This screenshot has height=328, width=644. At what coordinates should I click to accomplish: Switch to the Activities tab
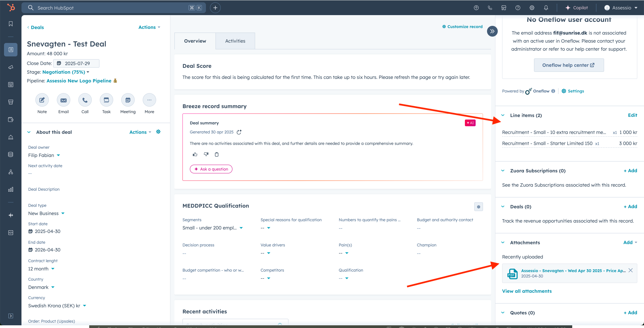[235, 41]
